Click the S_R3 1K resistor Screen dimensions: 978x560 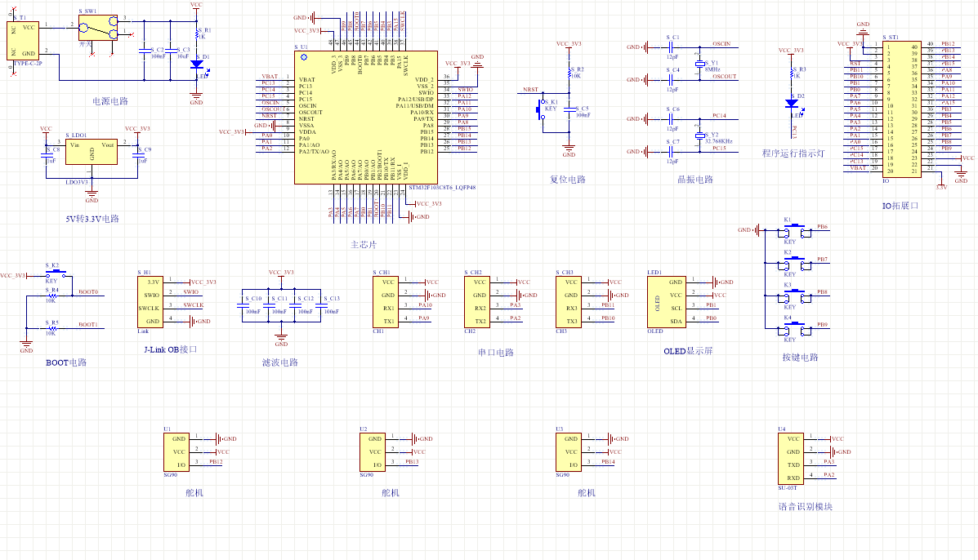pos(792,73)
